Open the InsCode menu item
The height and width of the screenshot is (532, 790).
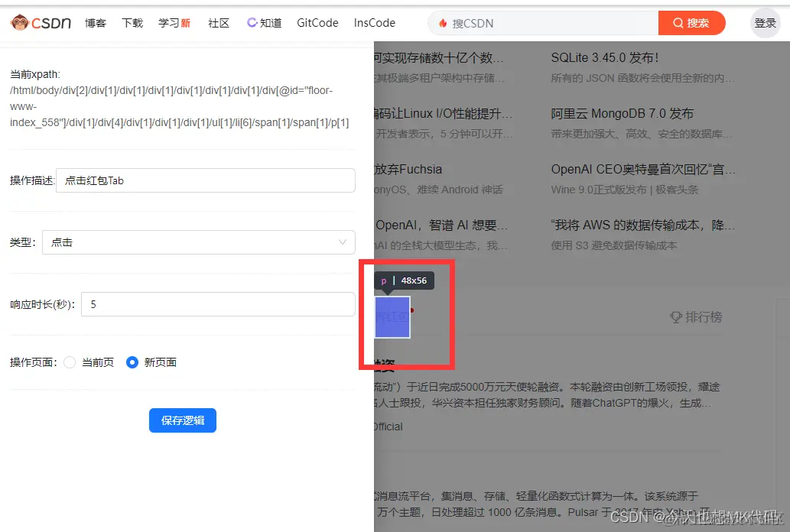coord(374,23)
